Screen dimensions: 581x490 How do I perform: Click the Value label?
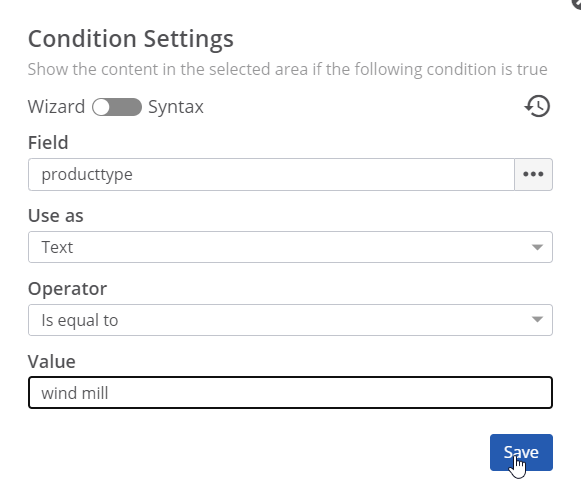(x=52, y=361)
